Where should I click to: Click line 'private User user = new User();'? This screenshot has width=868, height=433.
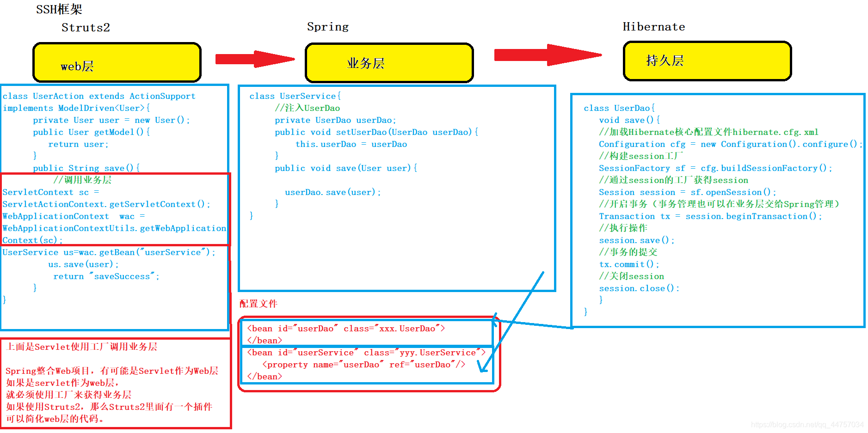tap(111, 120)
